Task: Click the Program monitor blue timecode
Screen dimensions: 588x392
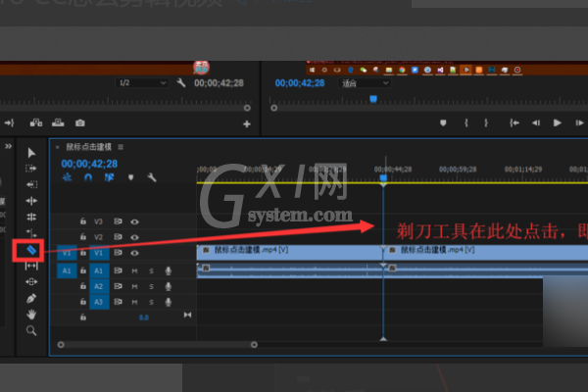Action: pyautogui.click(x=300, y=83)
